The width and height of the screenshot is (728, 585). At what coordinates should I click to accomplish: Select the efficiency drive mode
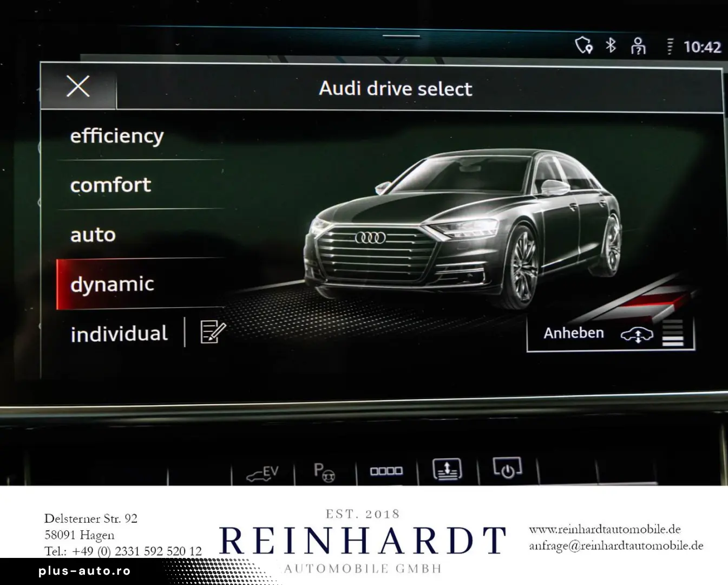[x=116, y=136]
